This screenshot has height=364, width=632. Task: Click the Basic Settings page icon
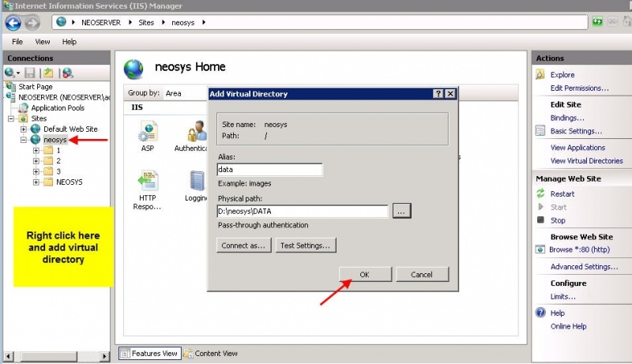point(540,130)
